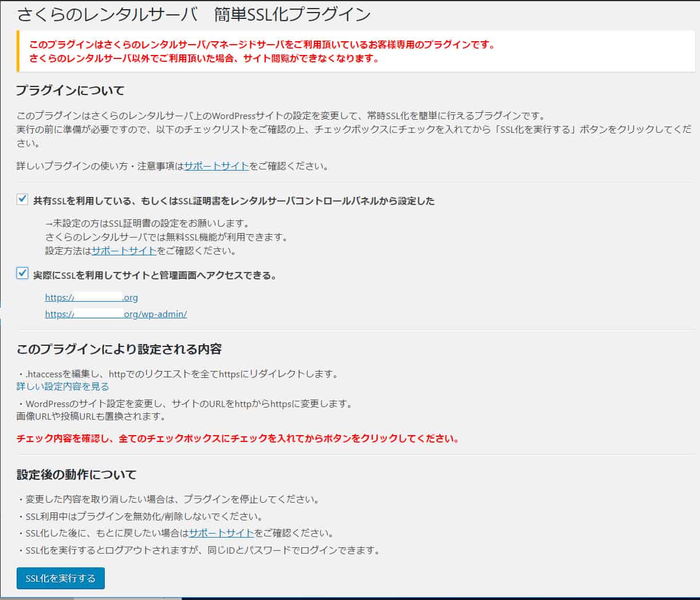
Task: Click the red warning notice at top
Action: pyautogui.click(x=262, y=52)
